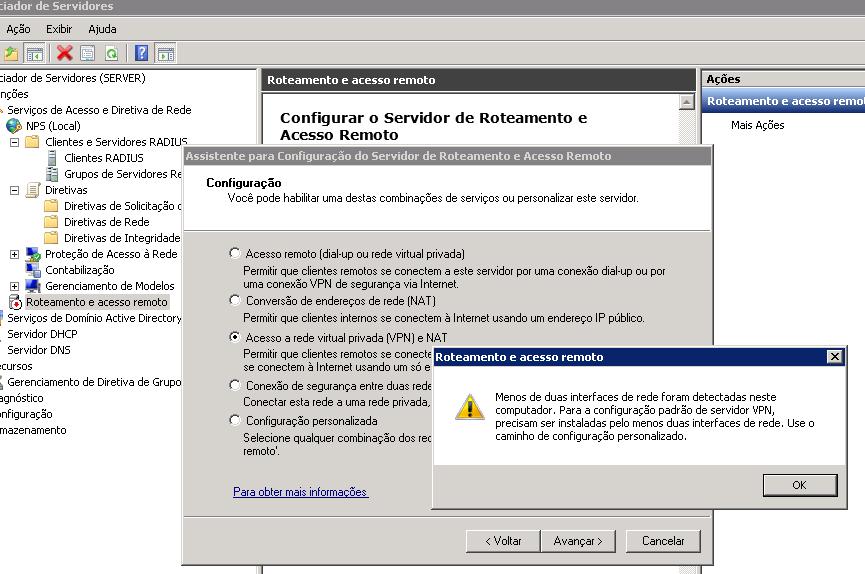The height and width of the screenshot is (574, 865).
Task: Click the Roteamento e acesso remoto tree icon
Action: pyautogui.click(x=15, y=302)
